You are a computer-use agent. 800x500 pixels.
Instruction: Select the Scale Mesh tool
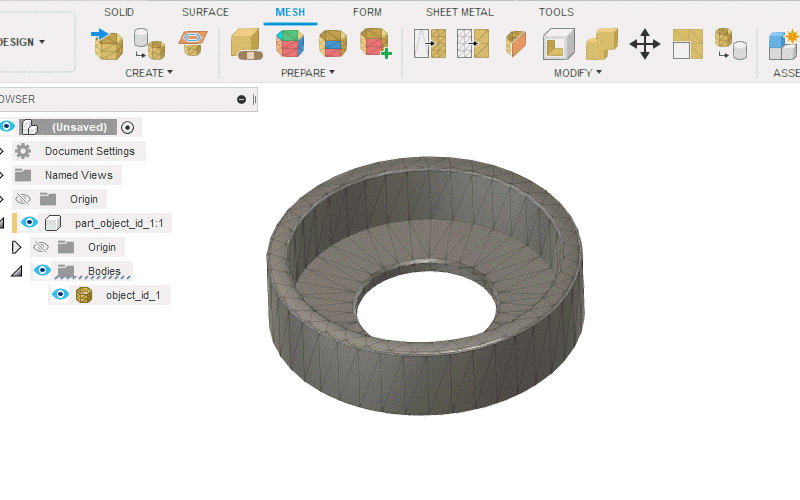[688, 44]
